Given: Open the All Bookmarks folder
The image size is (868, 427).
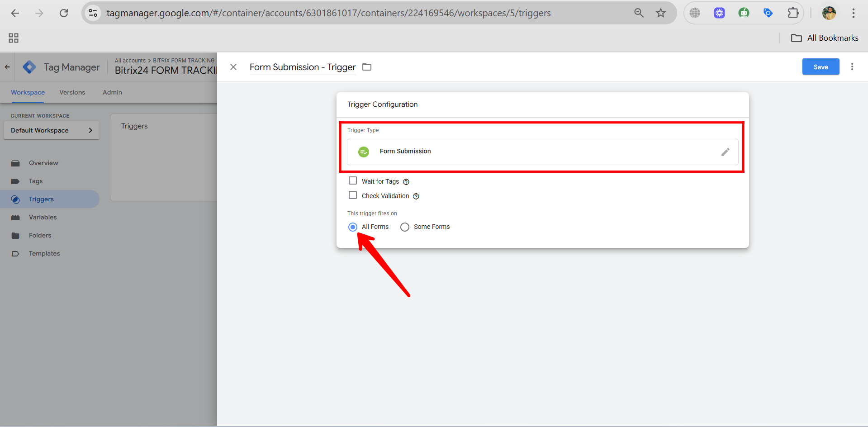Looking at the screenshot, I should [x=825, y=38].
